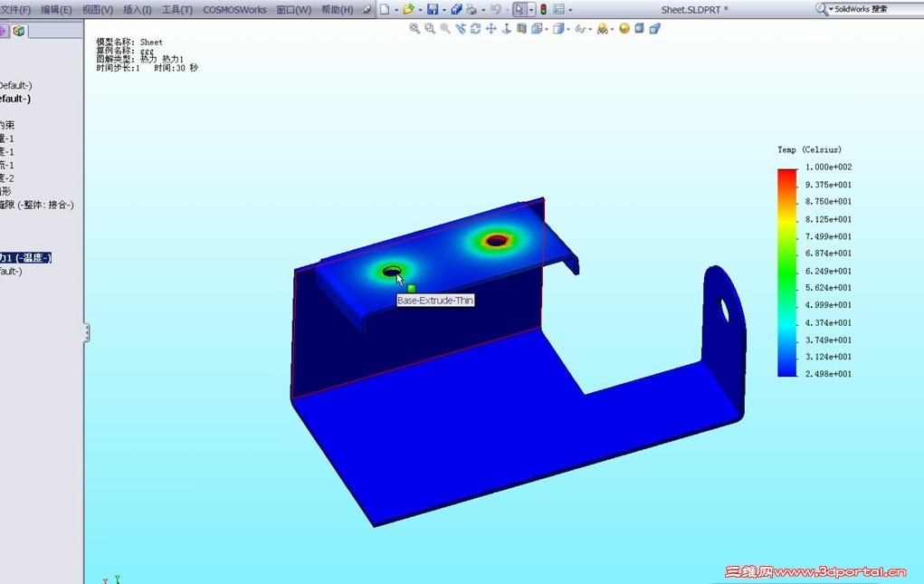Image resolution: width=924 pixels, height=584 pixels.
Task: Expand the Hide/Show Items dropdown arrow
Action: (x=590, y=29)
